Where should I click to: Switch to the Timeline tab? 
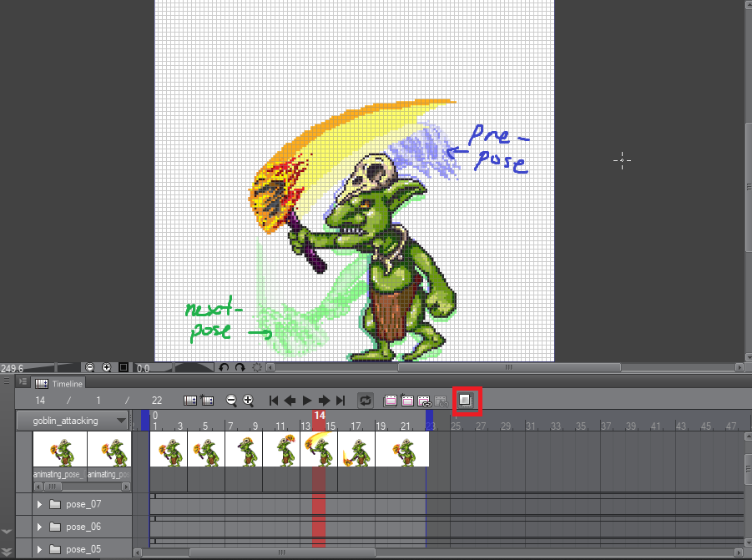click(x=59, y=384)
